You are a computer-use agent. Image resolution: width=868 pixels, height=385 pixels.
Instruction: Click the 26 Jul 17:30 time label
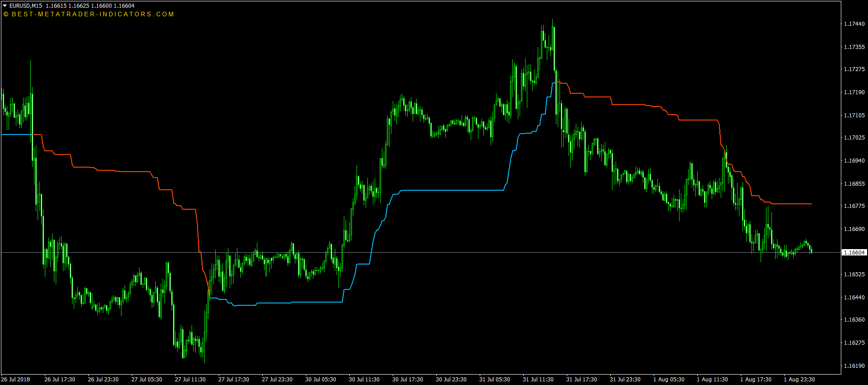pos(60,380)
